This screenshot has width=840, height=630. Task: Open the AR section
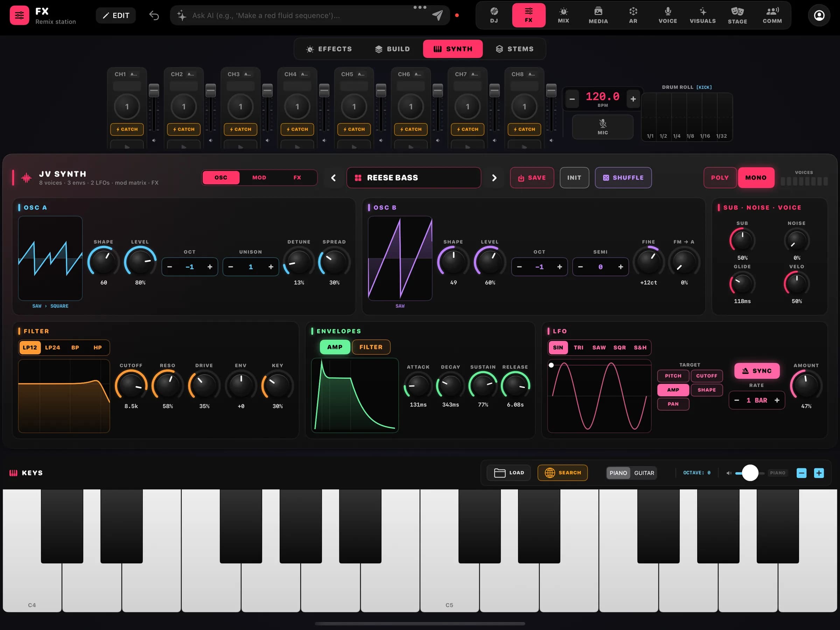click(x=633, y=15)
